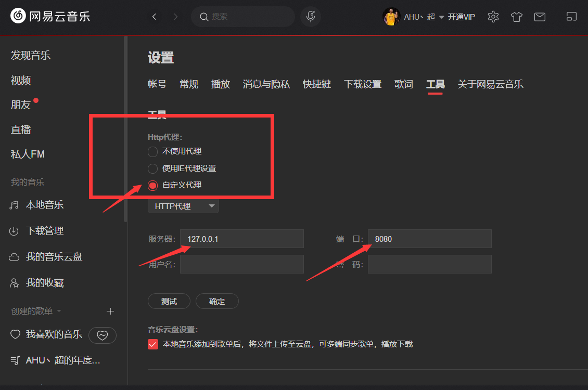
Task: Open the messages envelope icon
Action: (x=540, y=17)
